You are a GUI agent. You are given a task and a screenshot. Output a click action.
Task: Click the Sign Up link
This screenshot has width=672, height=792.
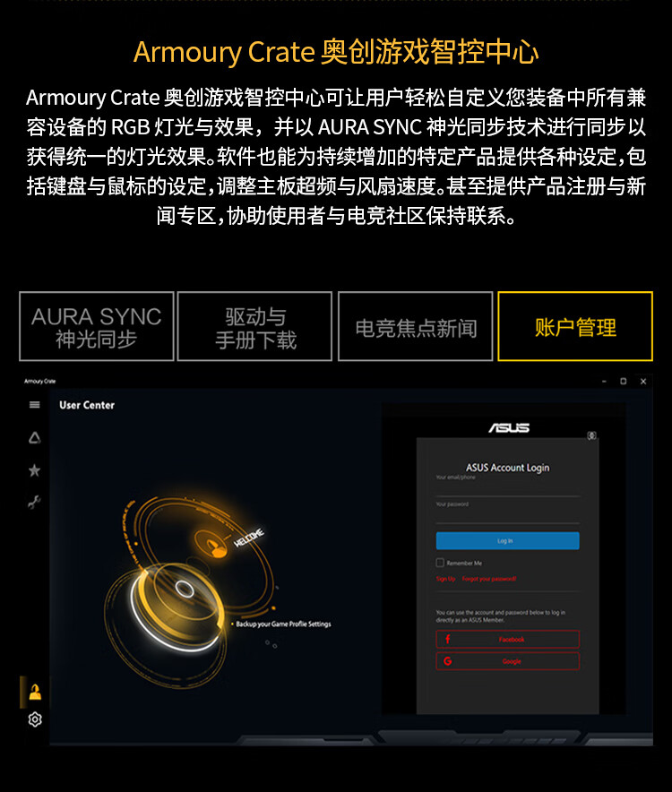point(445,579)
